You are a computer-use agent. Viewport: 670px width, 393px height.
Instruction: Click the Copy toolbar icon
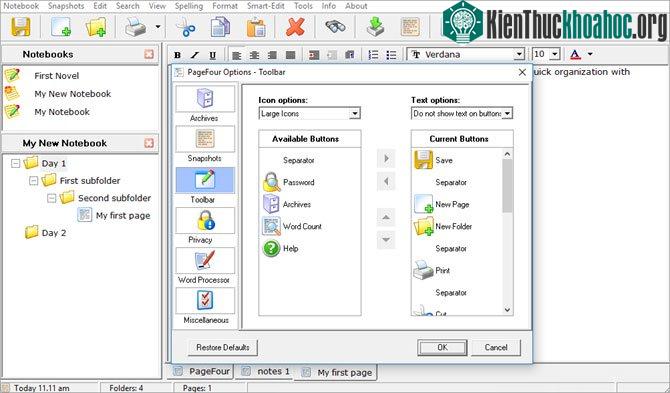(220, 27)
